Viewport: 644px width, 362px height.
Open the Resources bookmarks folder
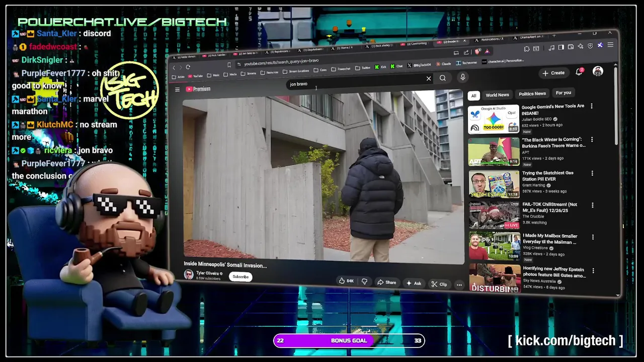point(269,72)
